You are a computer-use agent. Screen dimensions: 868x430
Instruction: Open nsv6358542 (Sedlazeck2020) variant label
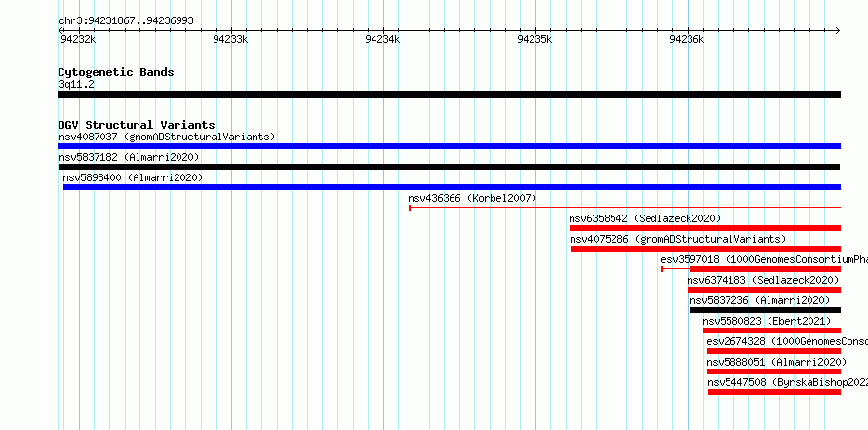point(645,218)
